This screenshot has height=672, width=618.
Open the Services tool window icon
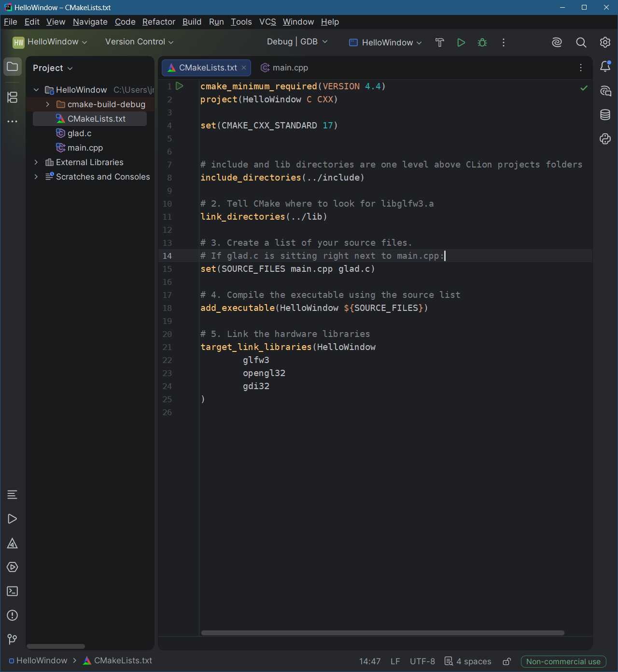tap(13, 567)
